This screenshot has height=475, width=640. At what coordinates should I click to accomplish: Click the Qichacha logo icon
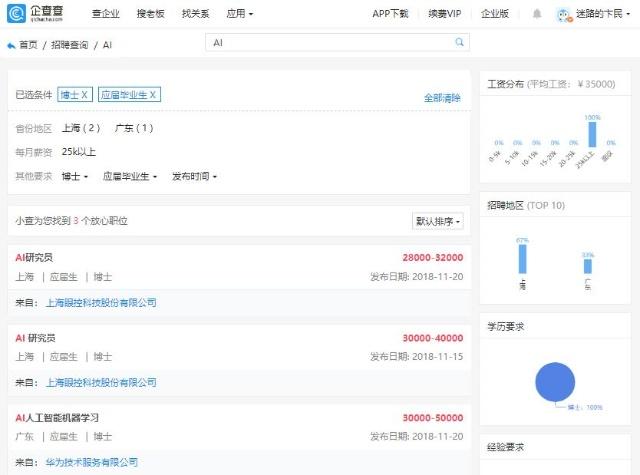tap(16, 13)
